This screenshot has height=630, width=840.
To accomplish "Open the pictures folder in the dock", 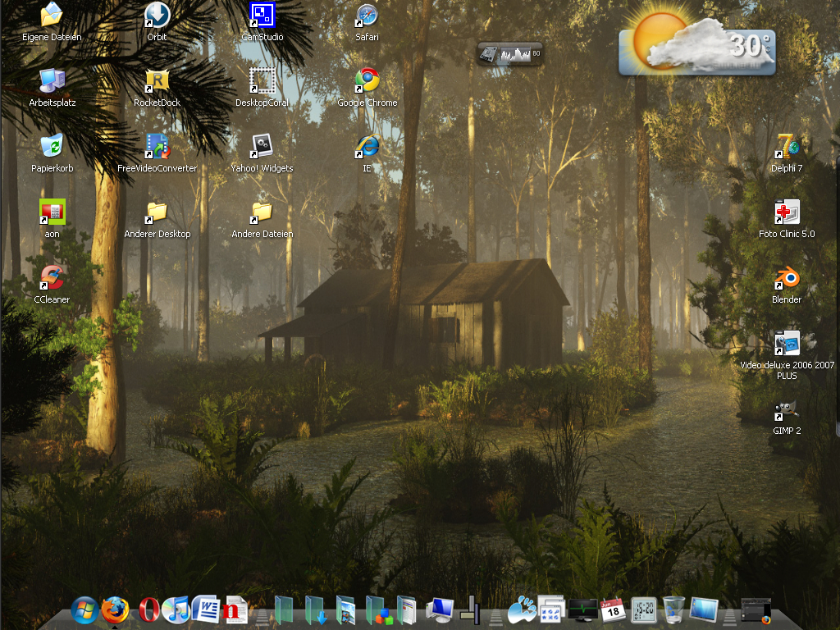I will click(345, 609).
